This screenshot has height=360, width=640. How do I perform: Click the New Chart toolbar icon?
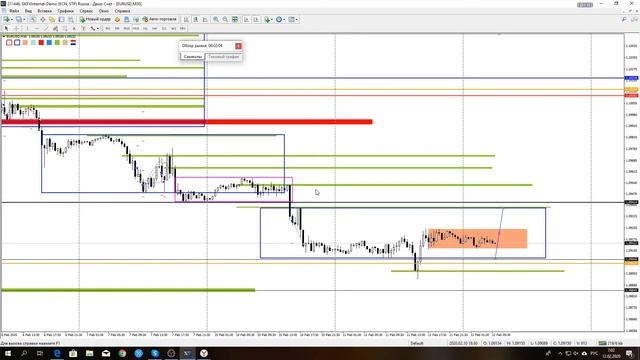7,19
